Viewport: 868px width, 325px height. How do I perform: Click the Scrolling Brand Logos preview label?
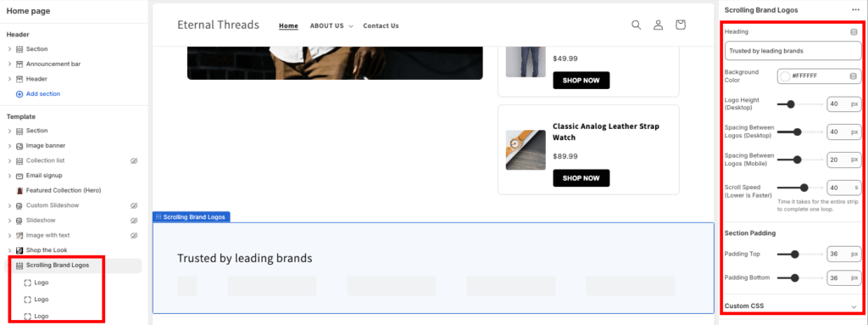pos(192,217)
